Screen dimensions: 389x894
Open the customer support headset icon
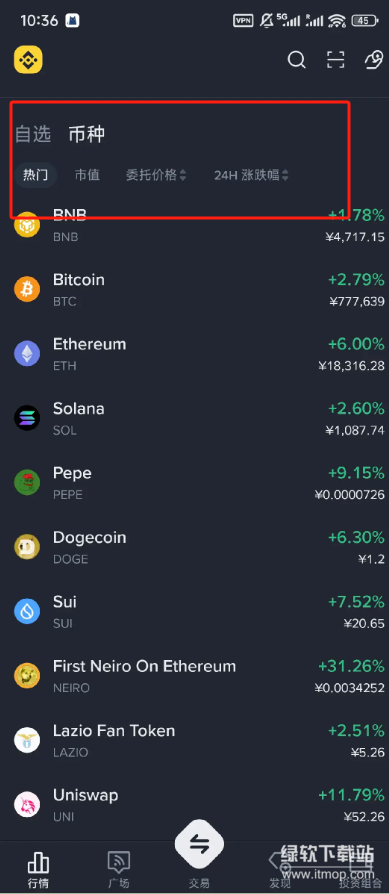coord(374,59)
